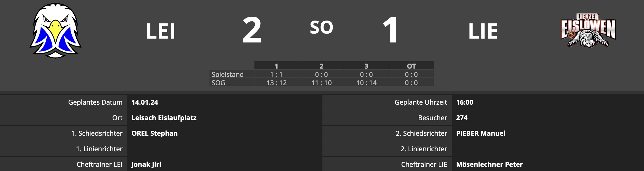The image size is (644, 171).
Task: Click the SO shootout indicator
Action: tap(321, 27)
